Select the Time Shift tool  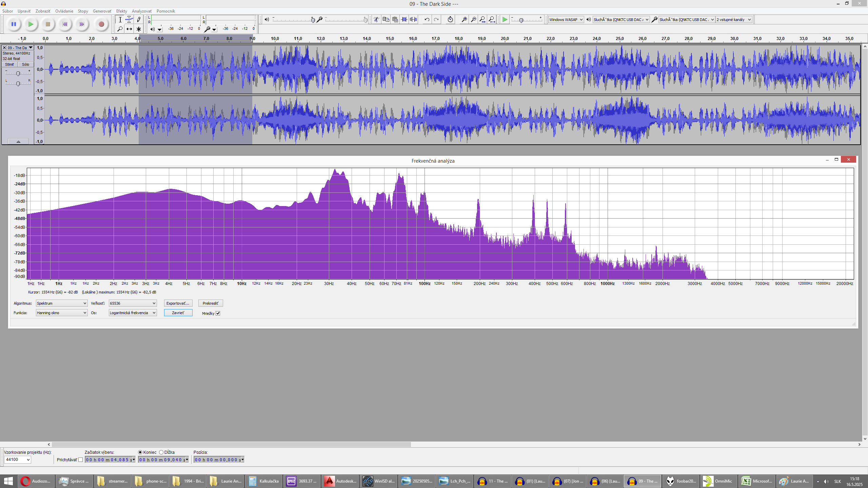pos(129,29)
